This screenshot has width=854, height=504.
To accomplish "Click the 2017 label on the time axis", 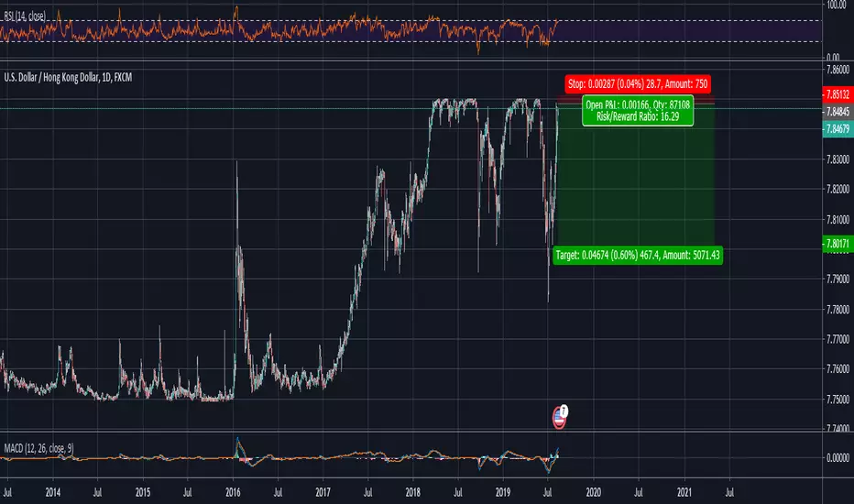I will 323,493.
